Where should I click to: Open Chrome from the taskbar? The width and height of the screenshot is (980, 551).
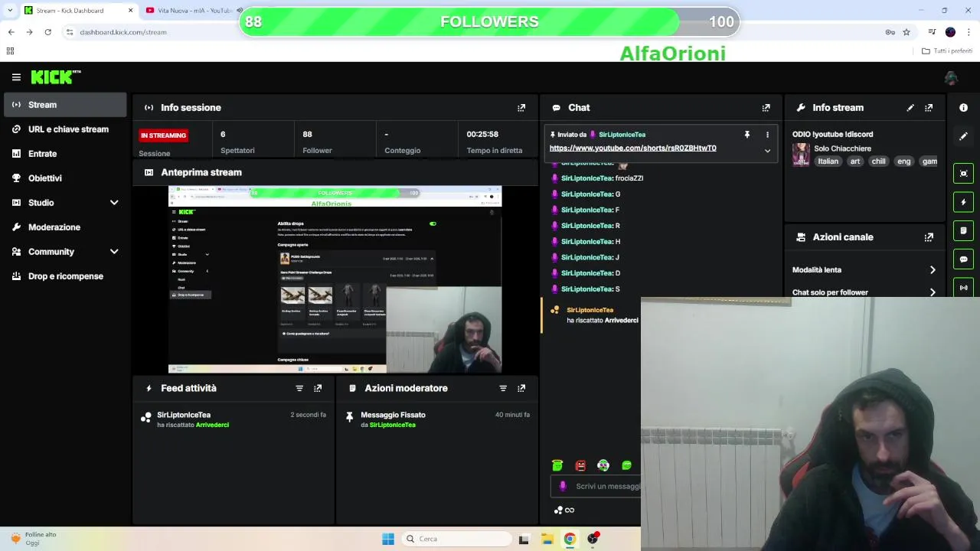click(x=570, y=539)
